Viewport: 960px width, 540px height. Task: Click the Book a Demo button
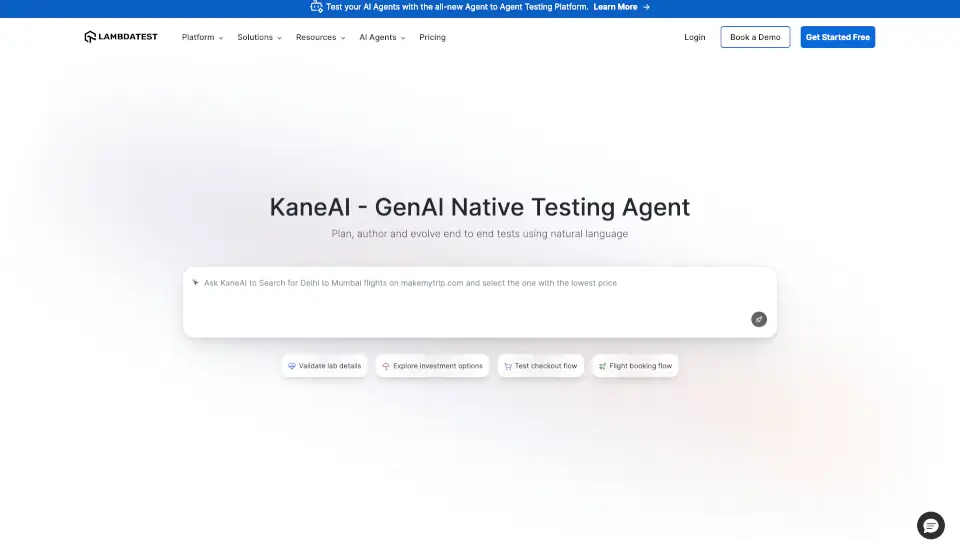point(755,37)
